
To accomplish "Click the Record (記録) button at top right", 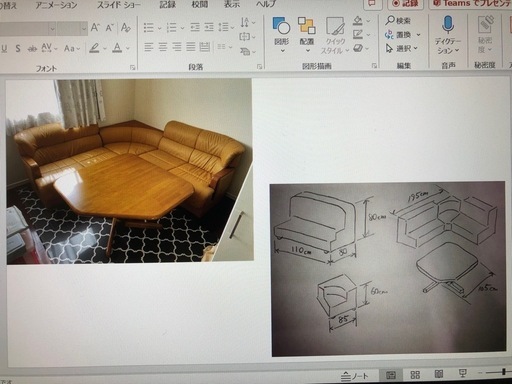I will coord(405,4).
